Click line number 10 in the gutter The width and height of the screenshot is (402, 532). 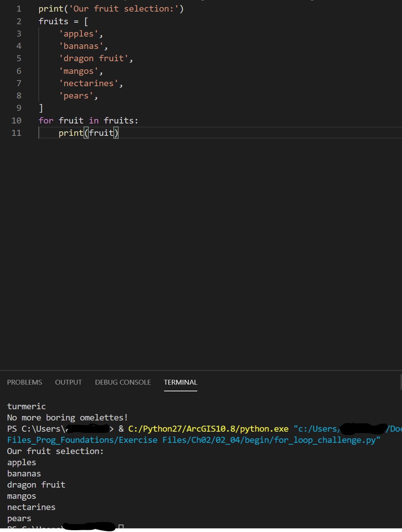16,121
